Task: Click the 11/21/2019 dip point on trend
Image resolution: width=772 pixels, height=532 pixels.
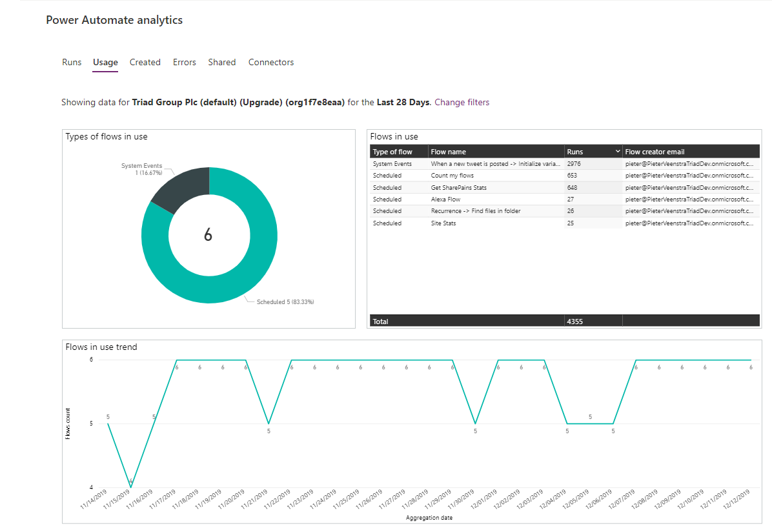Action: pyautogui.click(x=269, y=424)
